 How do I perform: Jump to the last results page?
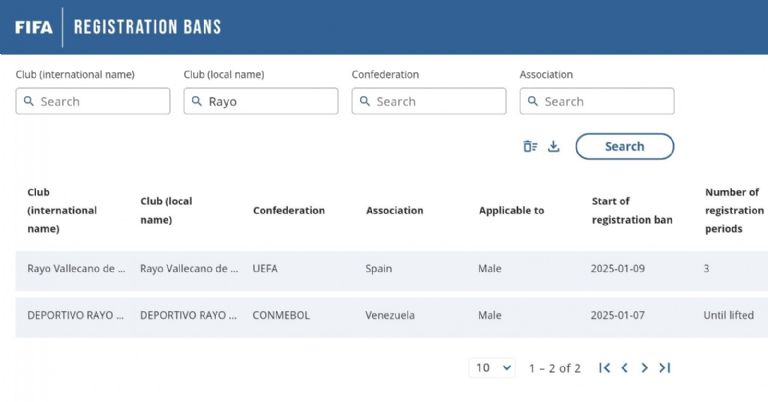pos(665,368)
